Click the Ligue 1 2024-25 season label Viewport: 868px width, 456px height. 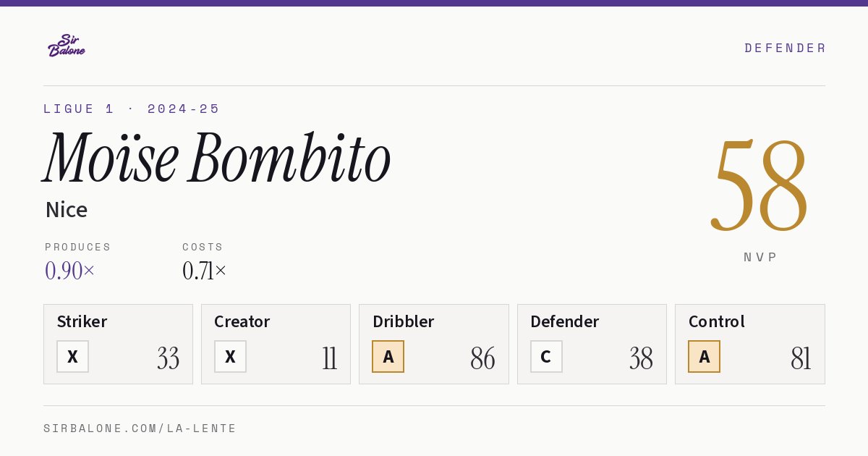coord(132,109)
